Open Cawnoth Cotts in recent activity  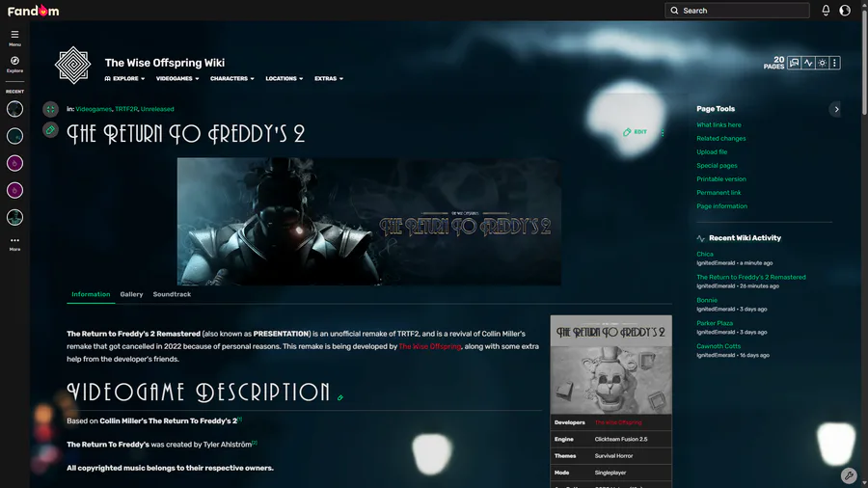click(718, 346)
